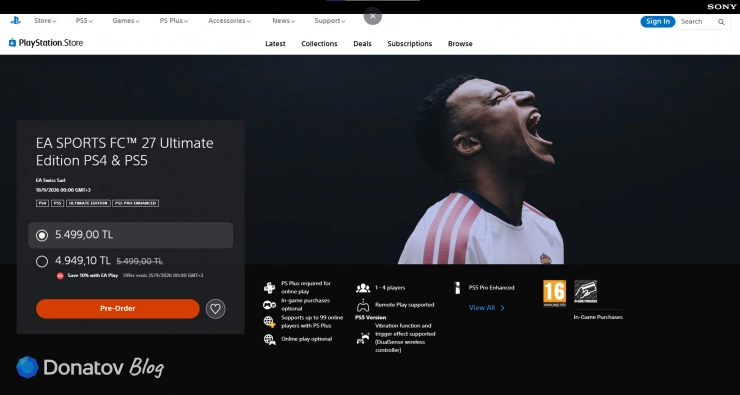Expand the News dropdown menu
The image size is (740, 395).
click(283, 21)
